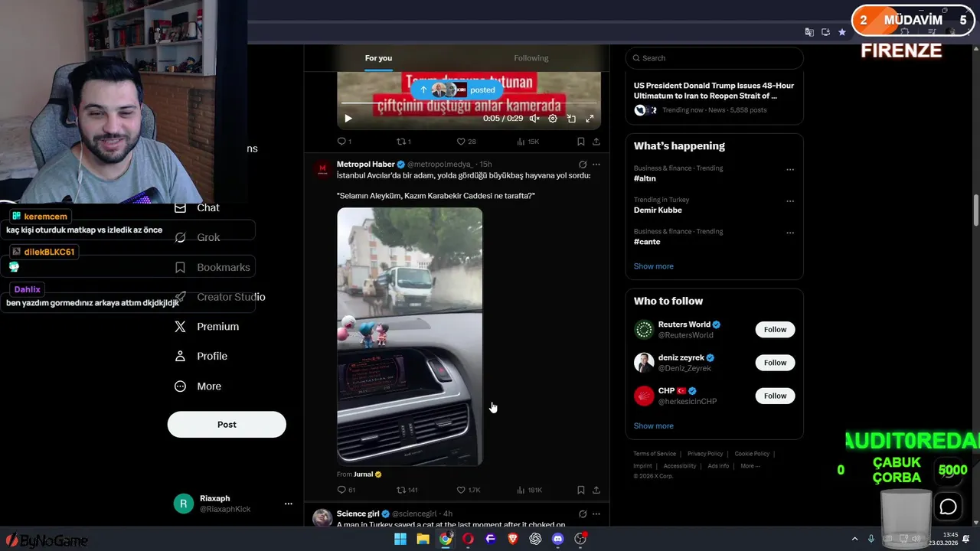Click the translate page icon
980x551 pixels.
(x=809, y=32)
